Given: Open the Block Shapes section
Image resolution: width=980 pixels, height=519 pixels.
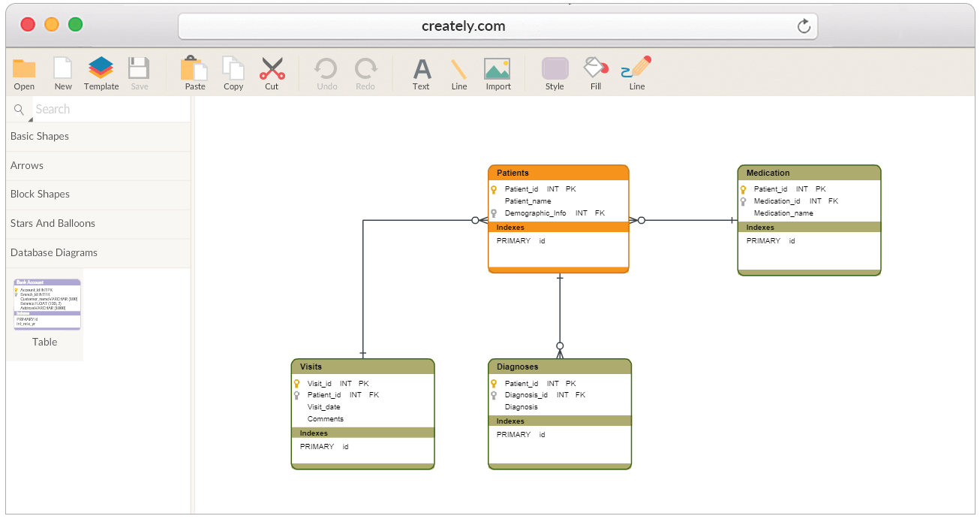Looking at the screenshot, I should [x=38, y=194].
